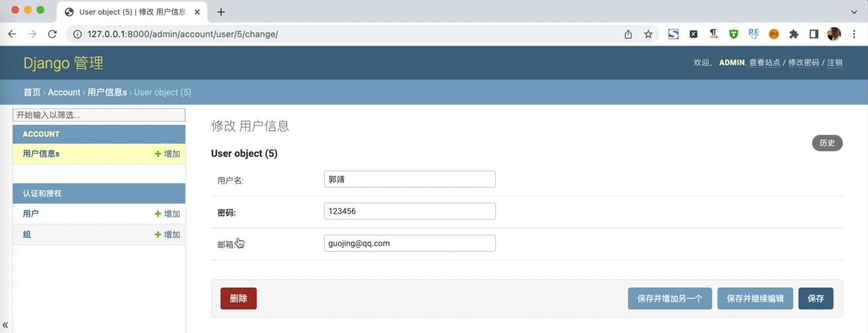868x333 pixels.
Task: Click the 保存 button
Action: (816, 298)
